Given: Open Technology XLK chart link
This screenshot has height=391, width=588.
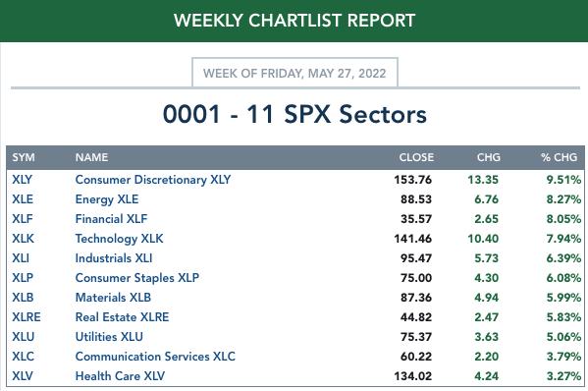Looking at the screenshot, I should click(x=119, y=239).
